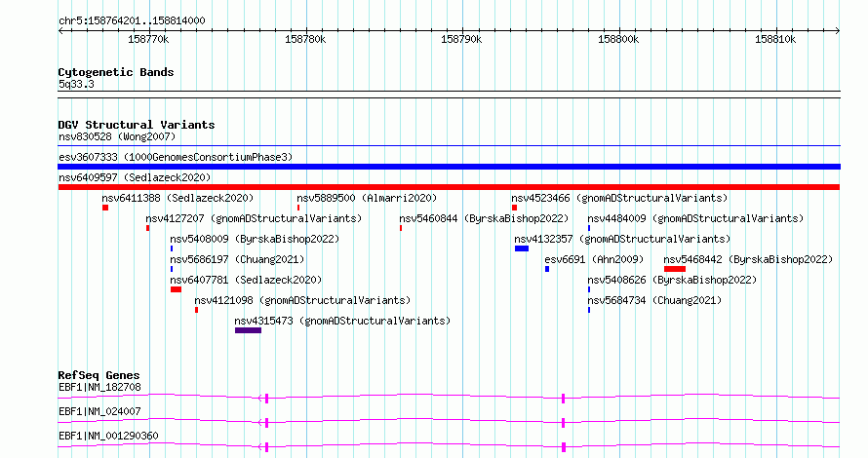The height and width of the screenshot is (458, 868).
Task: Open nsv6407781 (Sedlazeck2020) label
Action: [x=246, y=280]
